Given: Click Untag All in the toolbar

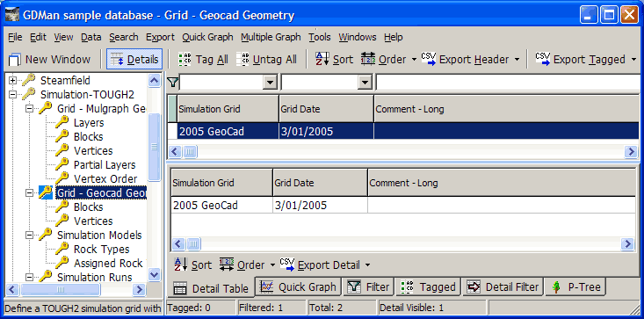Looking at the screenshot, I should tap(266, 60).
